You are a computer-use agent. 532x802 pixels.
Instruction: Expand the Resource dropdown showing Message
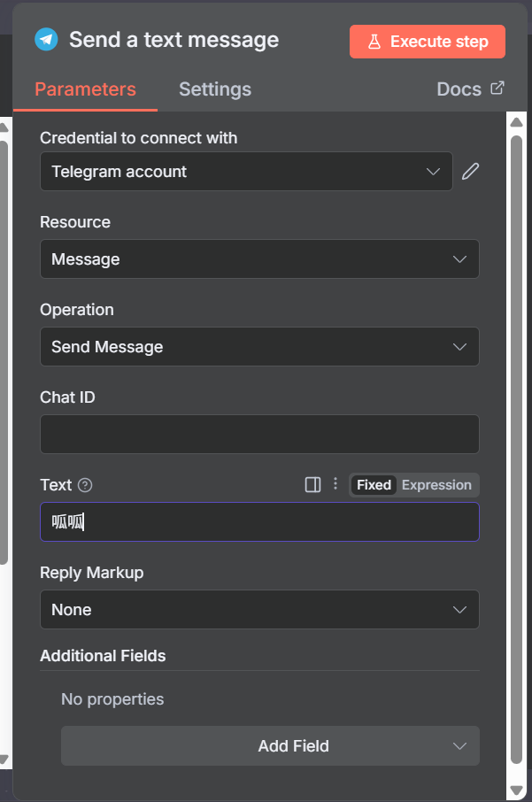pos(259,259)
